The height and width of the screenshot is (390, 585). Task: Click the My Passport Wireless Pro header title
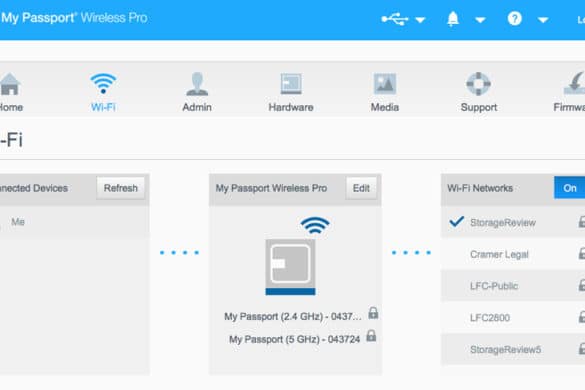coord(74,18)
